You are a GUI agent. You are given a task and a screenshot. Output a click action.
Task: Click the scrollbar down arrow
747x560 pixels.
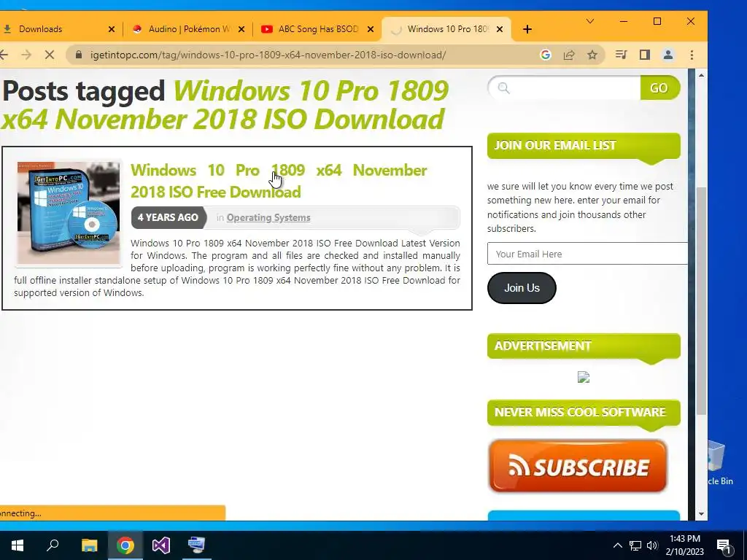coord(701,514)
